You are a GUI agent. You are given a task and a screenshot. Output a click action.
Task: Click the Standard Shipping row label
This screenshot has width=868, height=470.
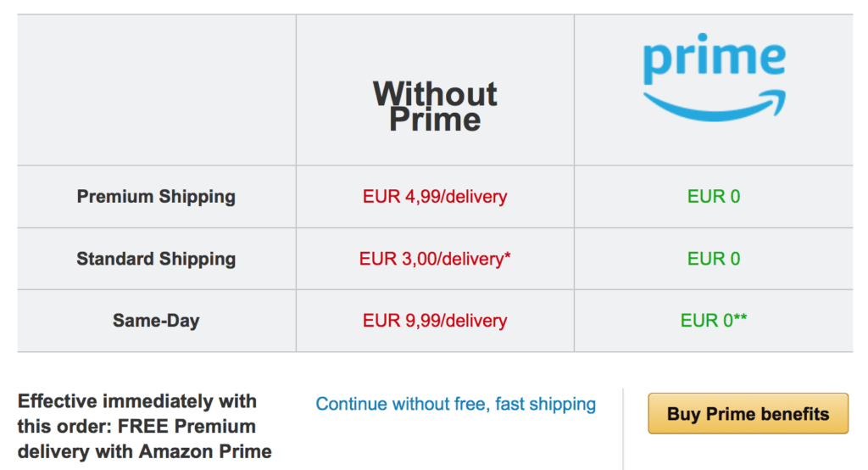coord(156,259)
